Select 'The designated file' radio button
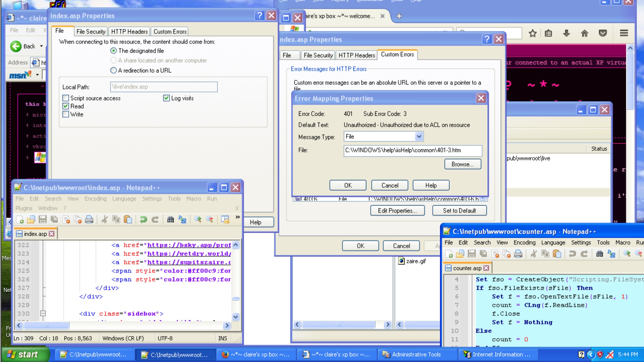 click(x=113, y=51)
